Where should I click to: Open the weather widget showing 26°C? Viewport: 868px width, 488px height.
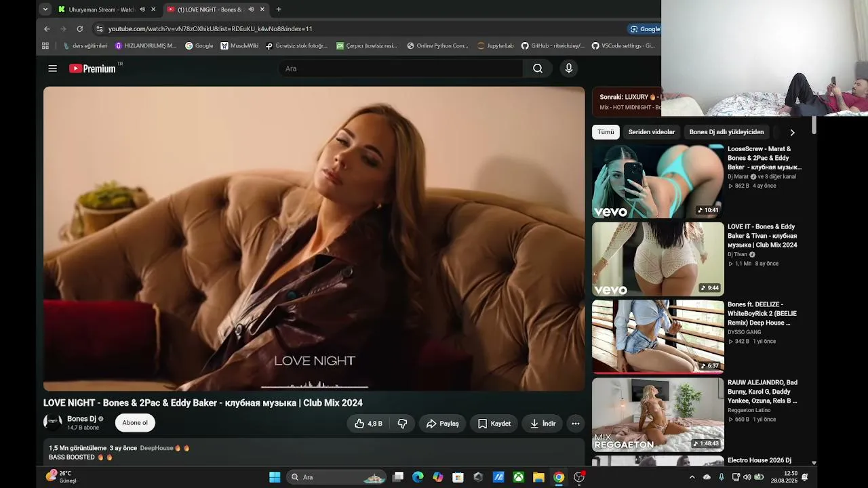tap(62, 477)
